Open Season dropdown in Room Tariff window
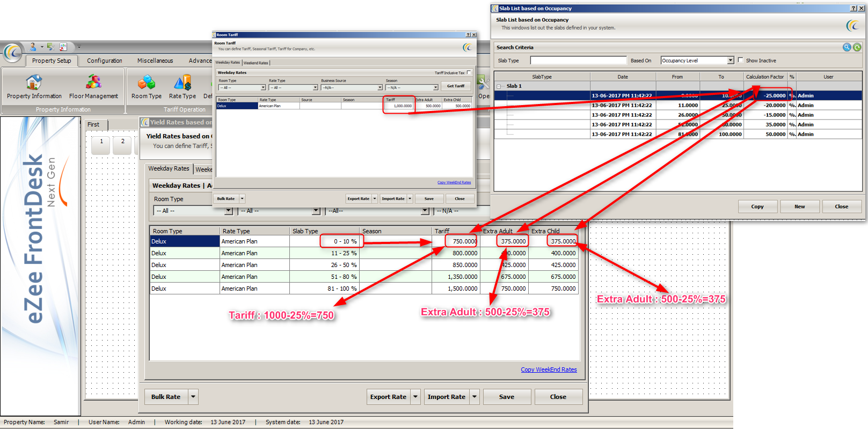 pos(435,87)
